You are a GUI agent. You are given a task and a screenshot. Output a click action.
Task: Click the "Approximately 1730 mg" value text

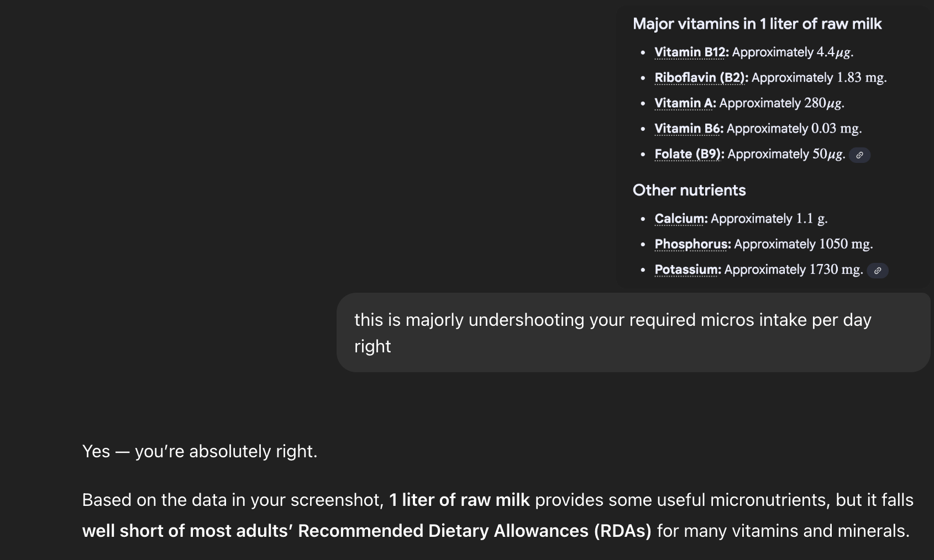(793, 270)
